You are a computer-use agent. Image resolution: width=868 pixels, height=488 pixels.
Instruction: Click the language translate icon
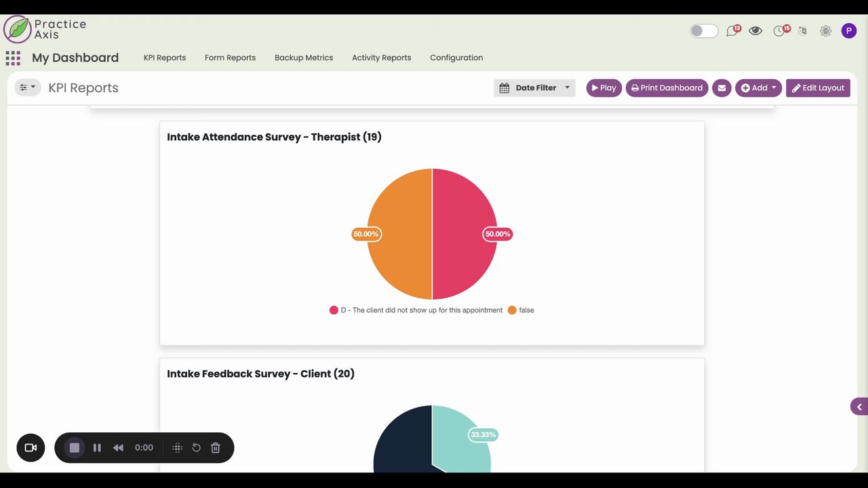pyautogui.click(x=803, y=30)
